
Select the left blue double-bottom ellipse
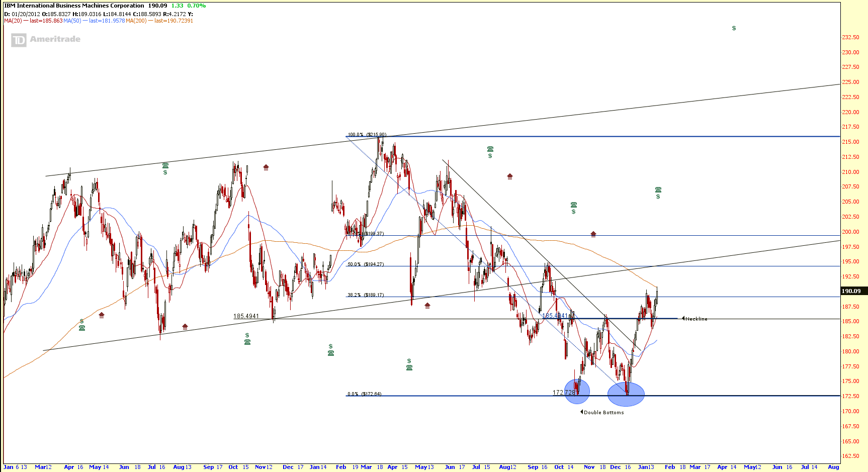click(x=577, y=391)
